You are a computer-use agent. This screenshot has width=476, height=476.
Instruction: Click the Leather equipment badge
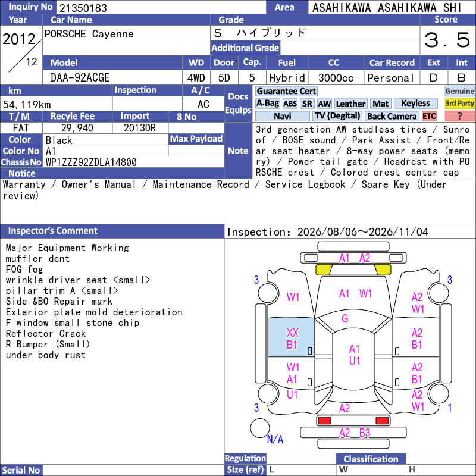350,104
